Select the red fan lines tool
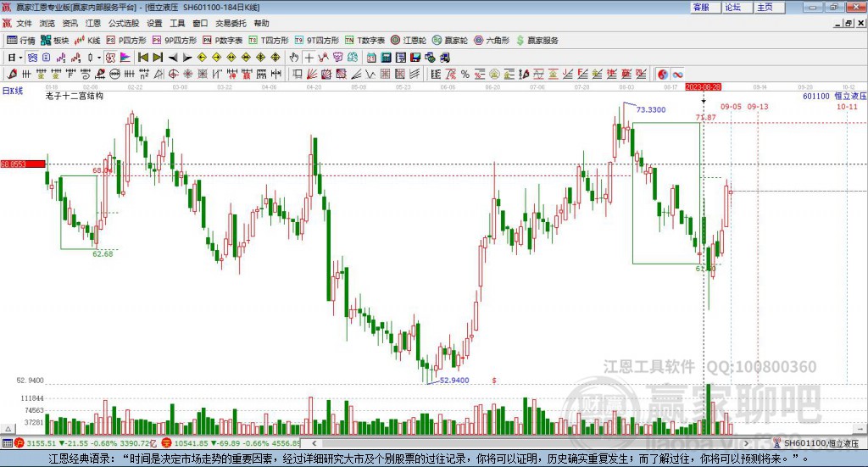This screenshot has height=467, width=868. tap(312, 74)
